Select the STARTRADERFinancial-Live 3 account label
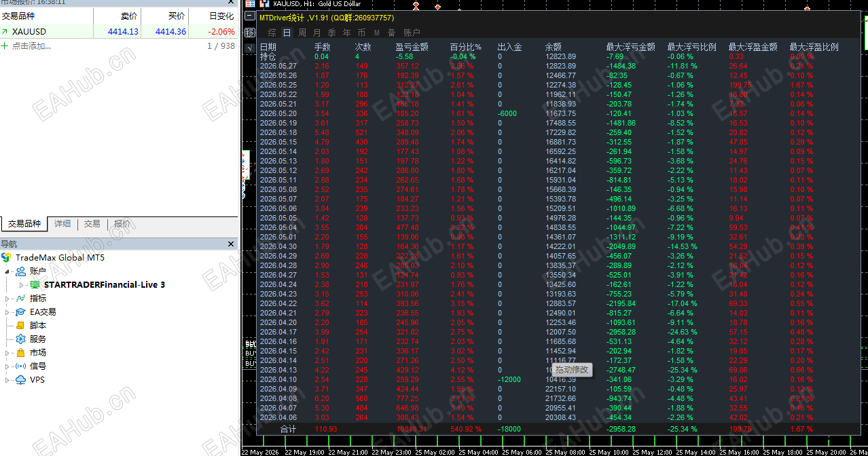 point(104,285)
